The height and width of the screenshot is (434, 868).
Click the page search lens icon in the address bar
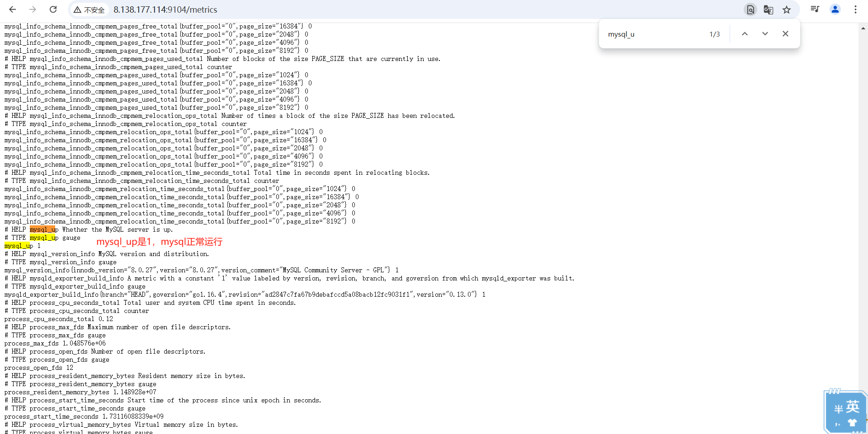[750, 9]
